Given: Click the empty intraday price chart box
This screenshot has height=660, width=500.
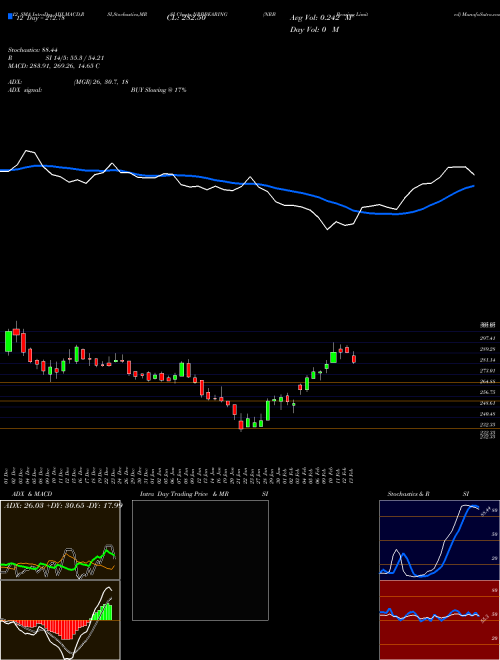Looking at the screenshot, I should (200, 560).
